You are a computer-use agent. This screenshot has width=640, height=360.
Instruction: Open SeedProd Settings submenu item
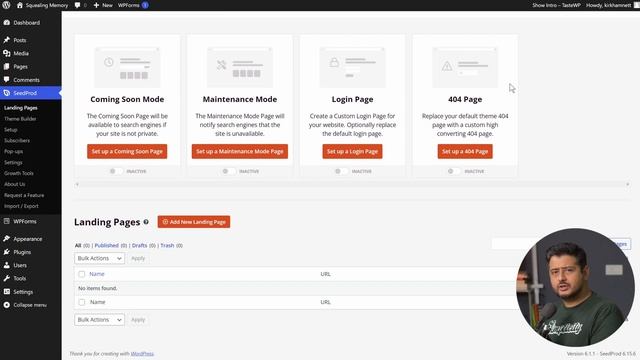(x=13, y=162)
